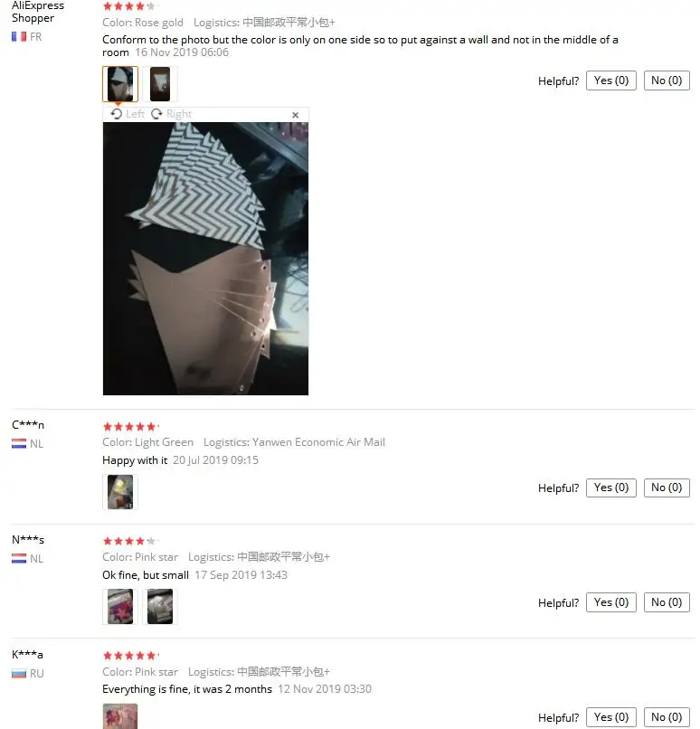This screenshot has width=700, height=729.
Task: Rotate the review photo right
Action: tap(172, 114)
